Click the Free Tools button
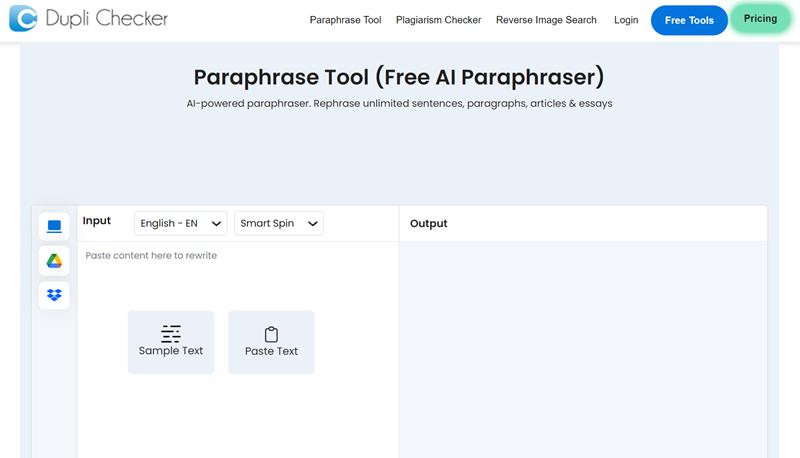800x458 pixels. [689, 20]
